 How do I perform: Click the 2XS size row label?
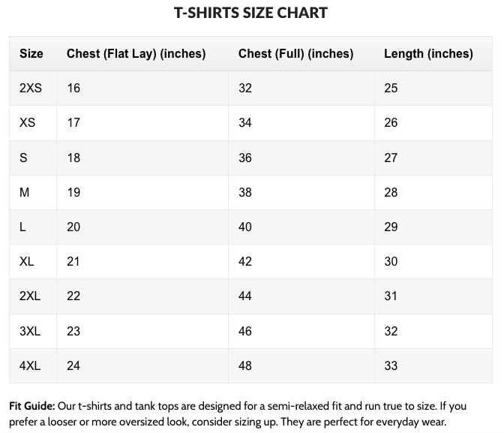(31, 89)
